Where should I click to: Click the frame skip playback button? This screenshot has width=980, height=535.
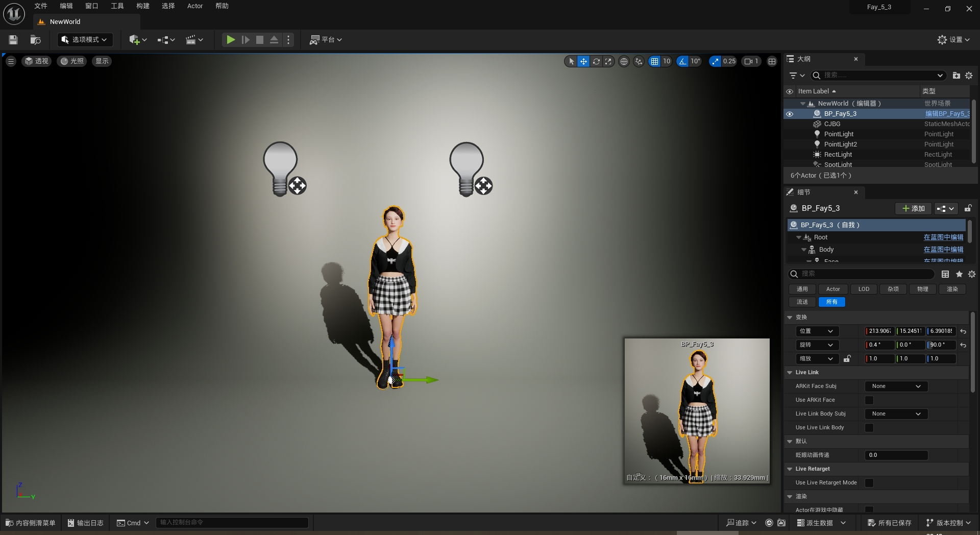(x=246, y=40)
